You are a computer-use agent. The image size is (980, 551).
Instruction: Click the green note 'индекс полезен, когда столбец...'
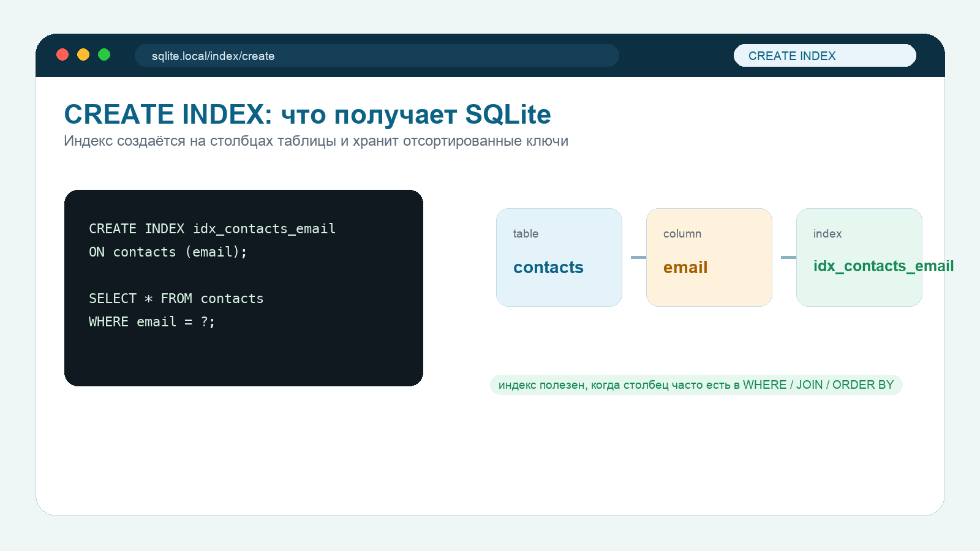click(x=696, y=384)
